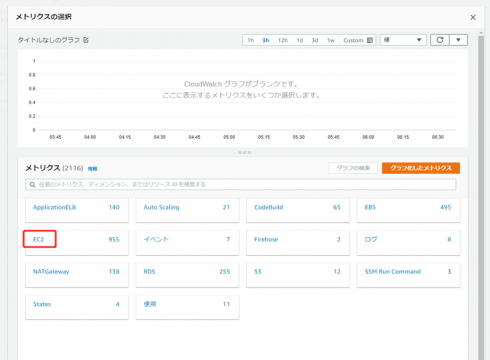This screenshot has width=490, height=360.
Task: Click the 955 count in EC2 card
Action: [x=114, y=239]
